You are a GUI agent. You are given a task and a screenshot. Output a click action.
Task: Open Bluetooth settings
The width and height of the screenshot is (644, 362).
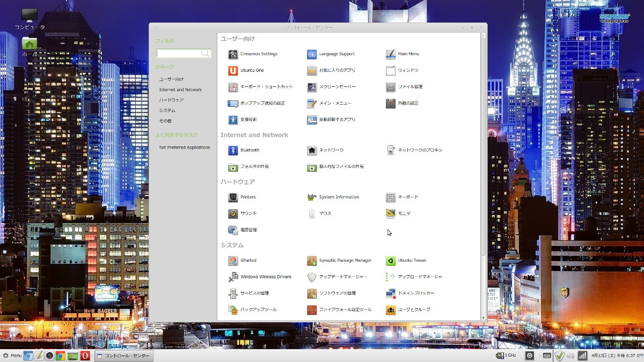click(244, 151)
